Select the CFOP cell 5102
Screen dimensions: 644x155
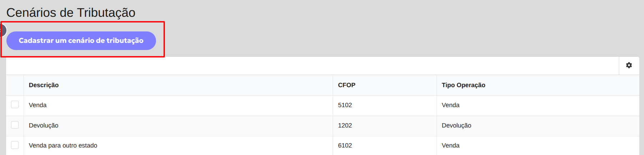345,105
